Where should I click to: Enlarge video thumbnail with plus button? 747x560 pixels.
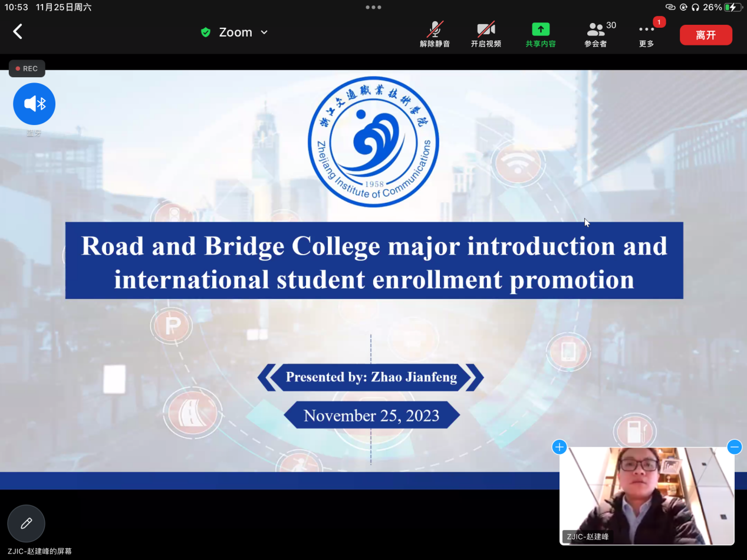(559, 447)
